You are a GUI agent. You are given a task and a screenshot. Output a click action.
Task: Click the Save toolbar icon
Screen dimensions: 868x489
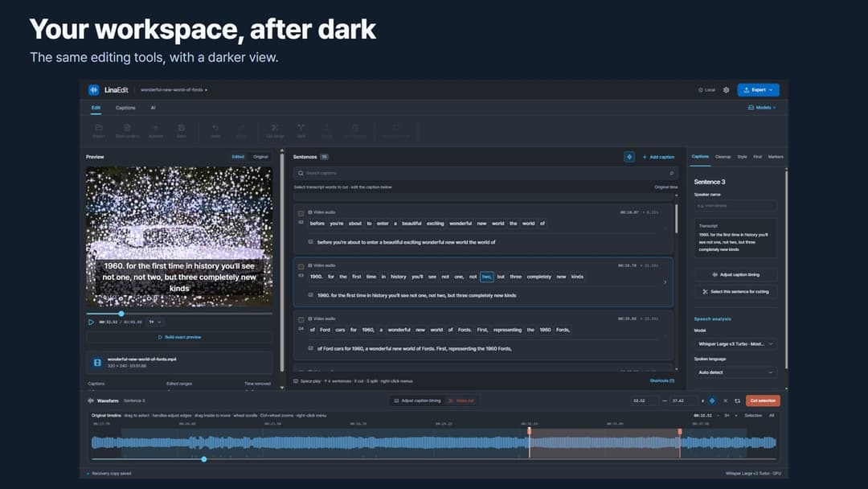tap(181, 128)
